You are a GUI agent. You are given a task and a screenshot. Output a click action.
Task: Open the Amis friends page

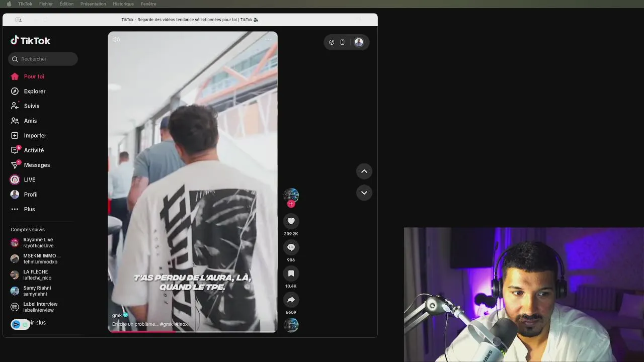click(x=24, y=121)
